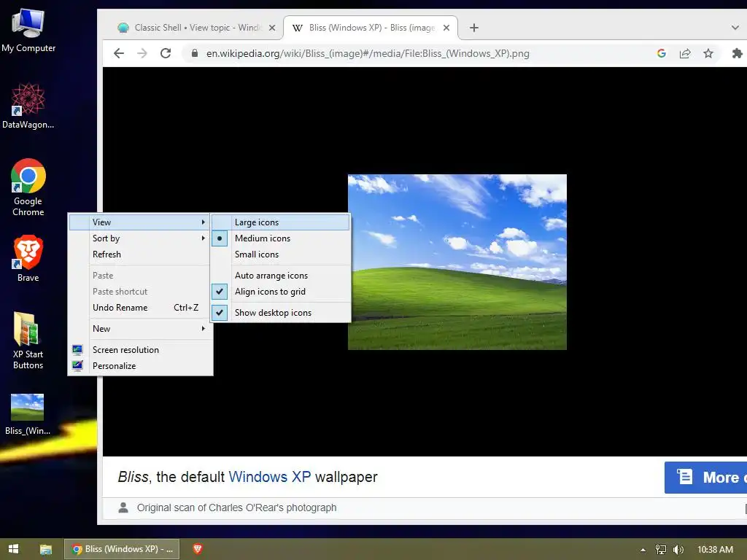Click author line about Charles O'Rear's photograph
747x560 pixels.
(x=236, y=507)
